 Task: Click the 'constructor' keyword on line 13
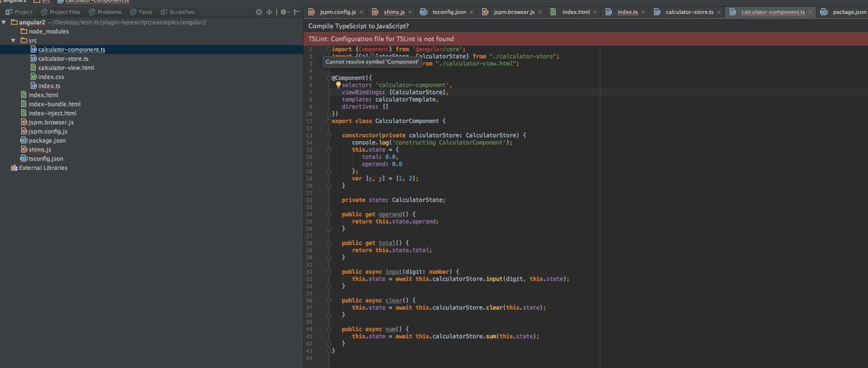[x=360, y=135]
